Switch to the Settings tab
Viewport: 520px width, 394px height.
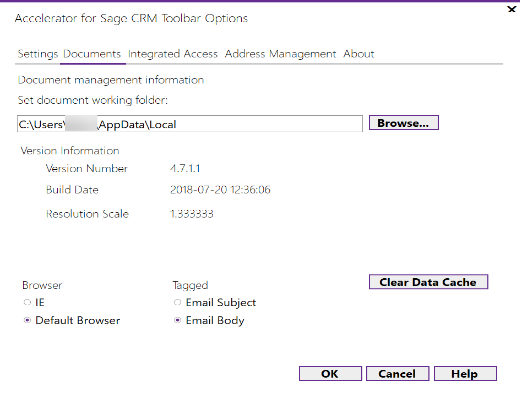tap(38, 54)
